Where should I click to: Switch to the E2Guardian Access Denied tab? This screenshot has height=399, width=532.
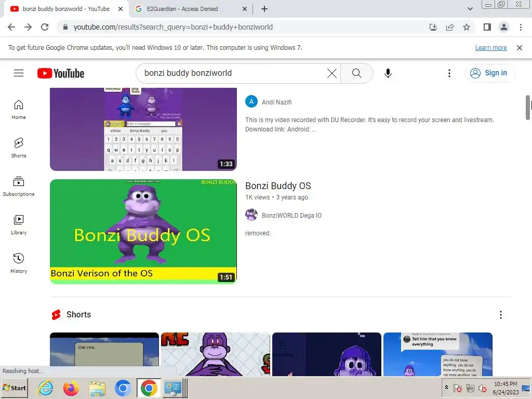182,9
